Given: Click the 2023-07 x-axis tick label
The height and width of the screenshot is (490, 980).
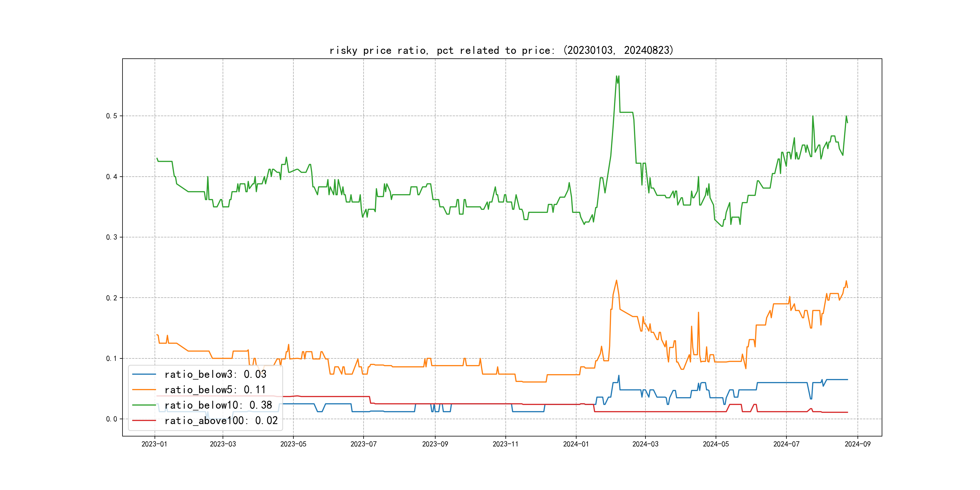Looking at the screenshot, I should [363, 444].
